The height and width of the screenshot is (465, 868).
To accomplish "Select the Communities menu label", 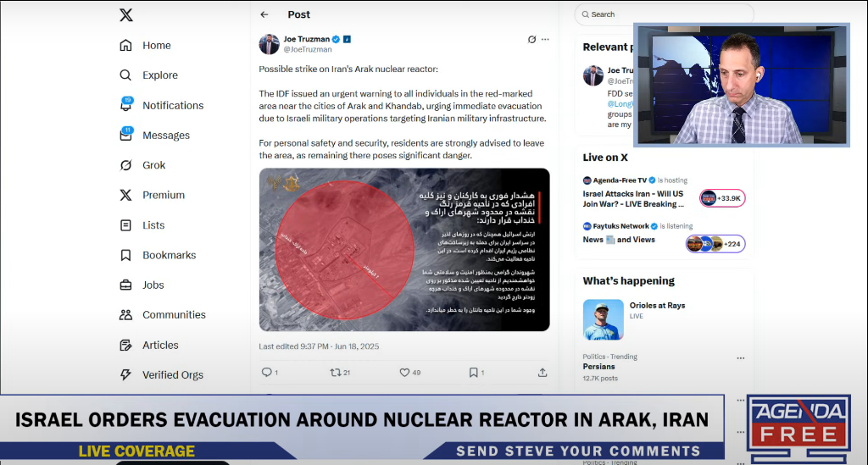I will coord(175,314).
